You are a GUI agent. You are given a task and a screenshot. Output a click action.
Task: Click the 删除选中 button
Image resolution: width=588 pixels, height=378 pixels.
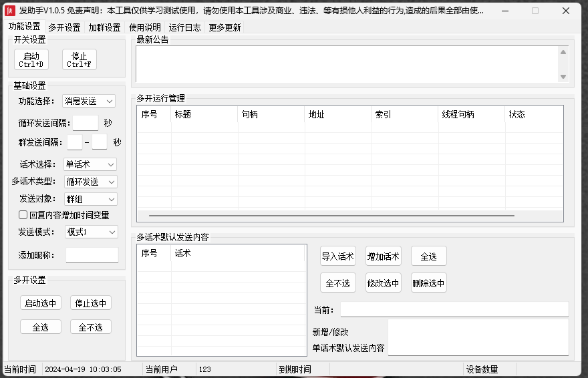[428, 283]
